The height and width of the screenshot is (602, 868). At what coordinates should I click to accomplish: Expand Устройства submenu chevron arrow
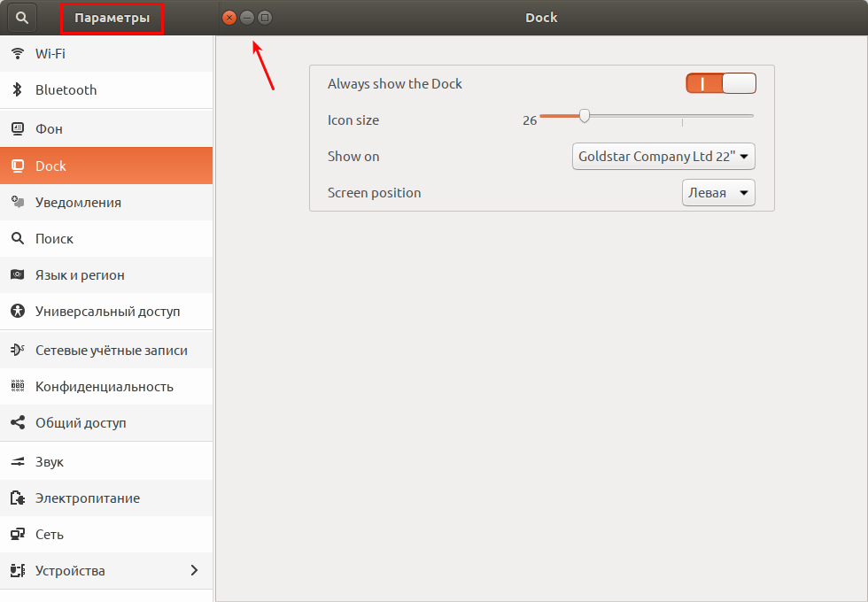[194, 570]
